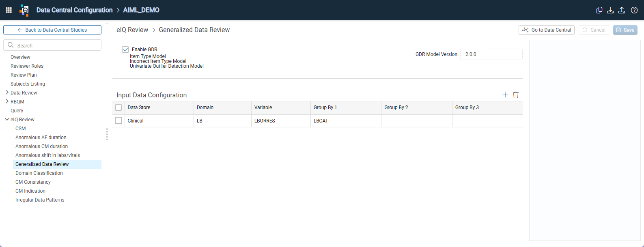Open Domain Classification in sidebar
Viewport: 644px width, 247px height.
coord(39,173)
